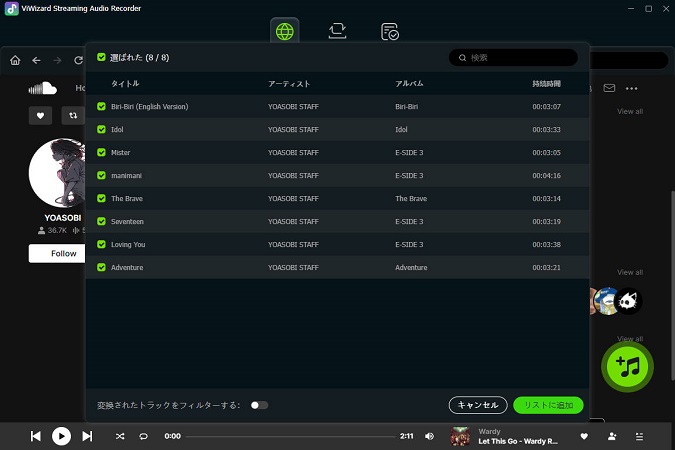This screenshot has width=675, height=450.
Task: Uncheck the Idol track checkbox
Action: coord(101,129)
